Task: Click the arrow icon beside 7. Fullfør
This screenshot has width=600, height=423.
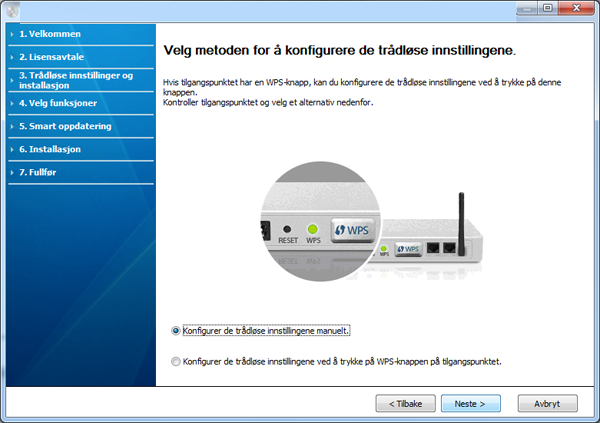Action: tap(12, 173)
